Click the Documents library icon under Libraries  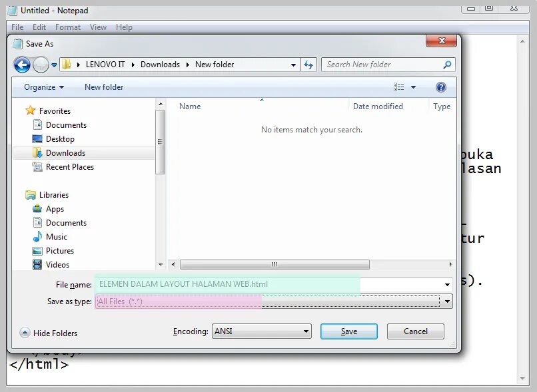pyautogui.click(x=37, y=222)
